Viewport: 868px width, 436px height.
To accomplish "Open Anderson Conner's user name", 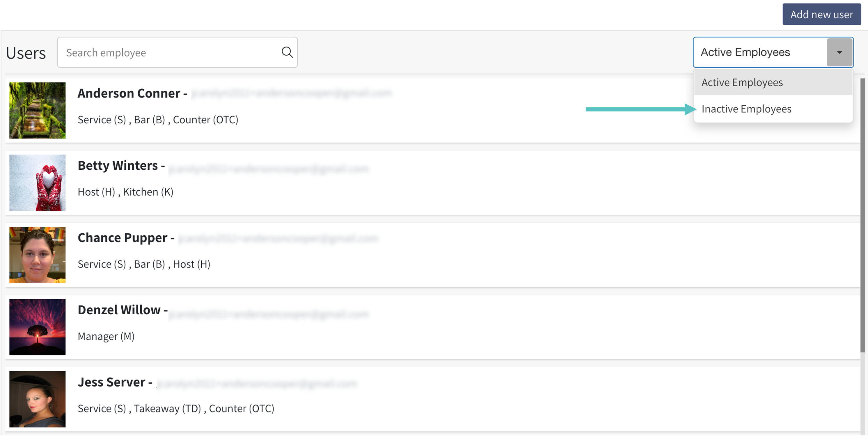I will 129,93.
